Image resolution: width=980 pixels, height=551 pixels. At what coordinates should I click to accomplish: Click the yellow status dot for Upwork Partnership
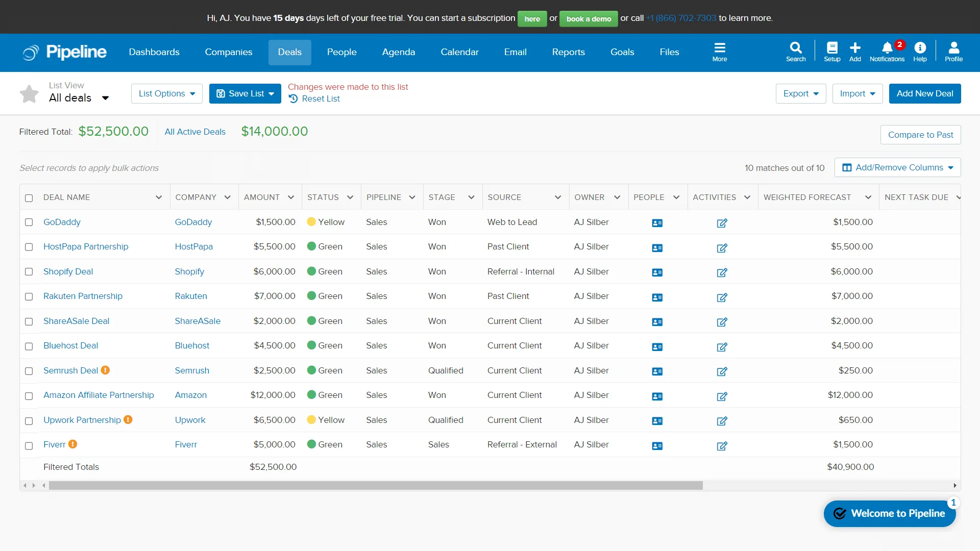pos(311,420)
